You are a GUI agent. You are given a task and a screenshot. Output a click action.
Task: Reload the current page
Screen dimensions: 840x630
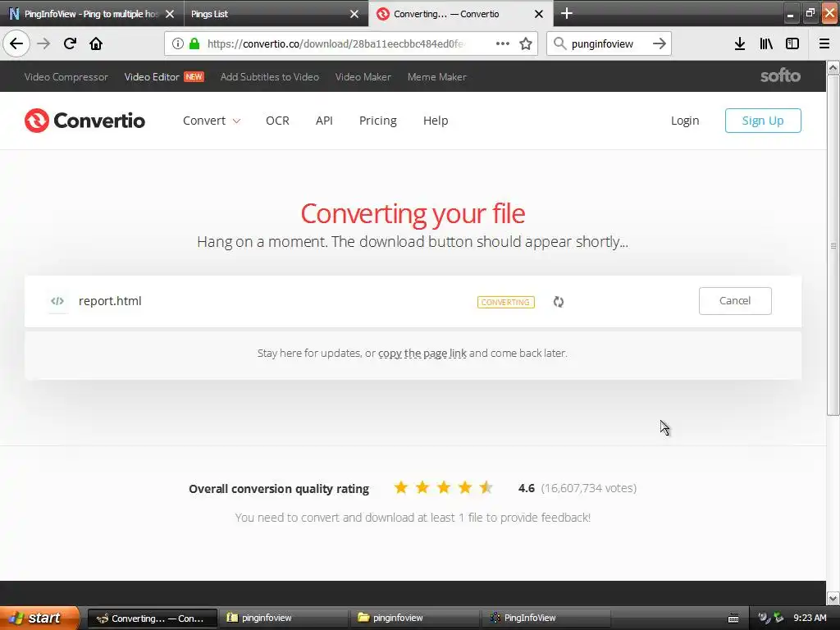(x=70, y=43)
